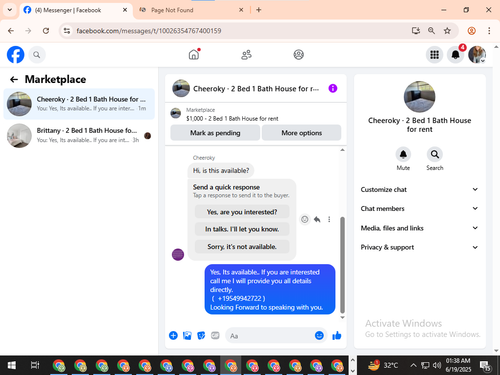Click Mark as pending button
Viewport: 500px width, 375px height.
(x=215, y=133)
